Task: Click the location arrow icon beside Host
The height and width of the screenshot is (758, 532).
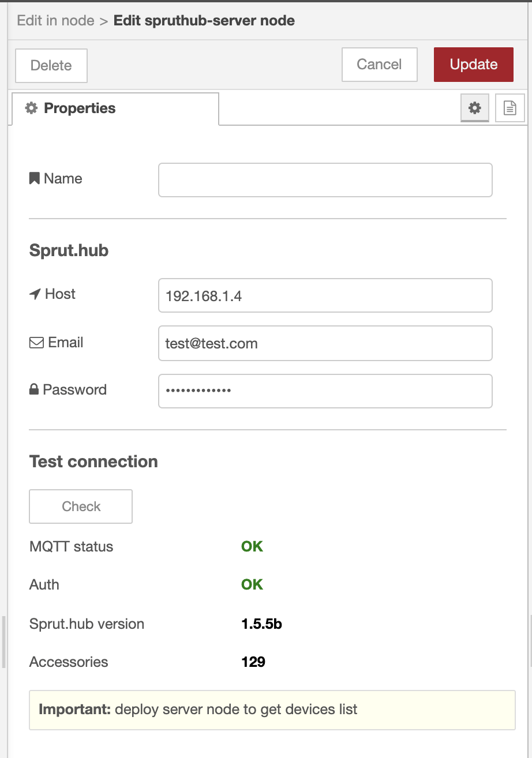Action: (x=35, y=294)
